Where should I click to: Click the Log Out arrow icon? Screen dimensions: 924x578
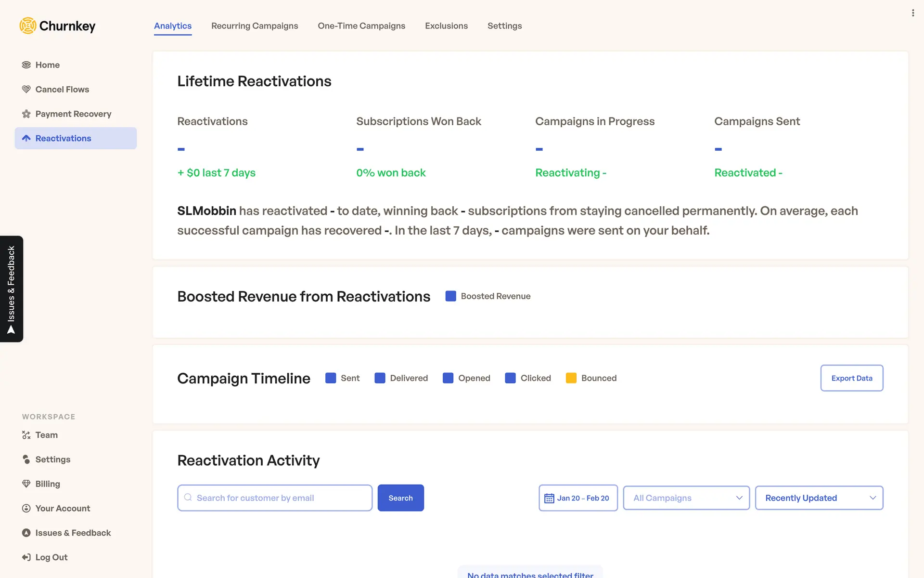26,557
